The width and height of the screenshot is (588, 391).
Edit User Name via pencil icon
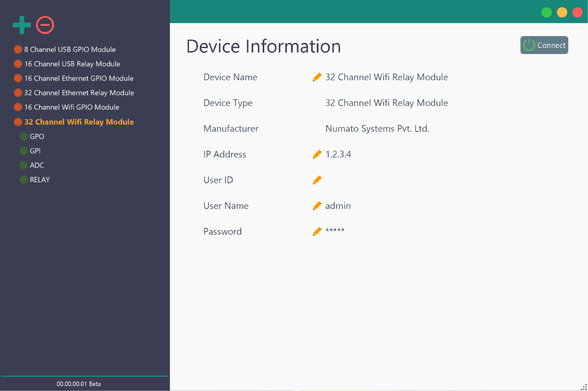pyautogui.click(x=317, y=206)
